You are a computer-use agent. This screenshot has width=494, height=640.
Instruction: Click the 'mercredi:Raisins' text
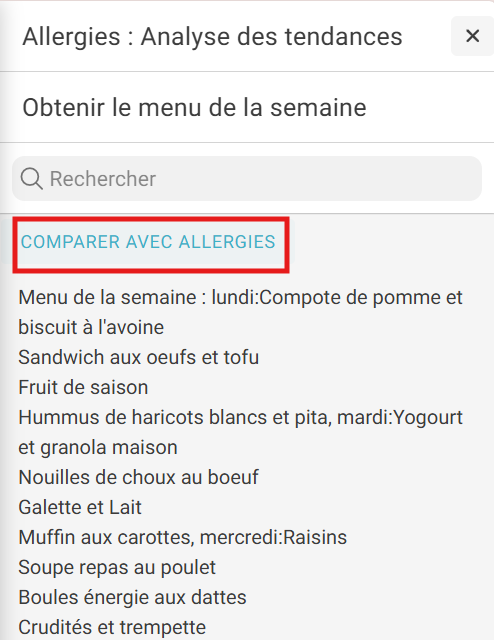274,537
